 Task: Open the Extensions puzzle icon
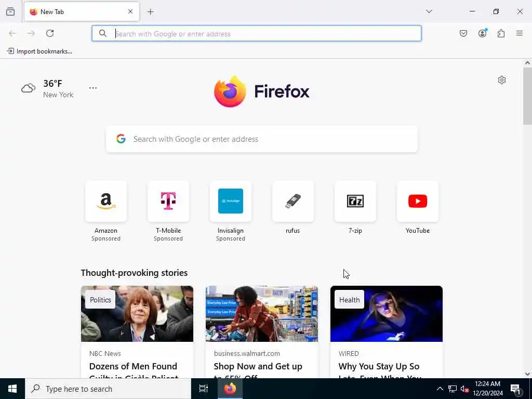click(501, 33)
